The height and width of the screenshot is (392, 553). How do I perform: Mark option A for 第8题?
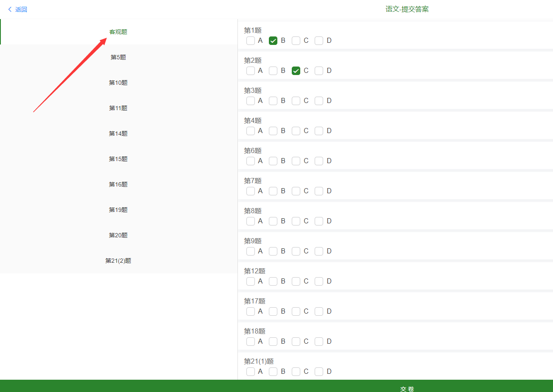tap(251, 221)
